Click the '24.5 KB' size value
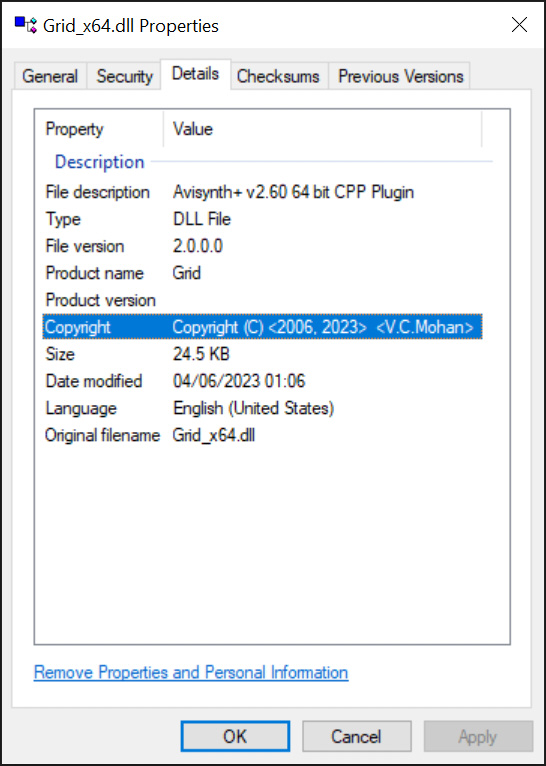 coord(201,354)
